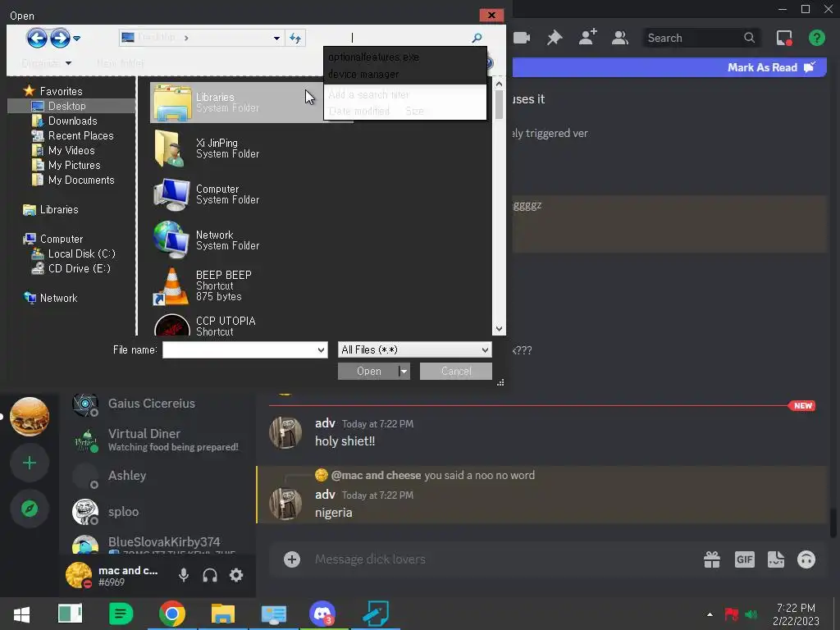Select the Computer system folder icon
840x630 pixels.
(x=171, y=194)
